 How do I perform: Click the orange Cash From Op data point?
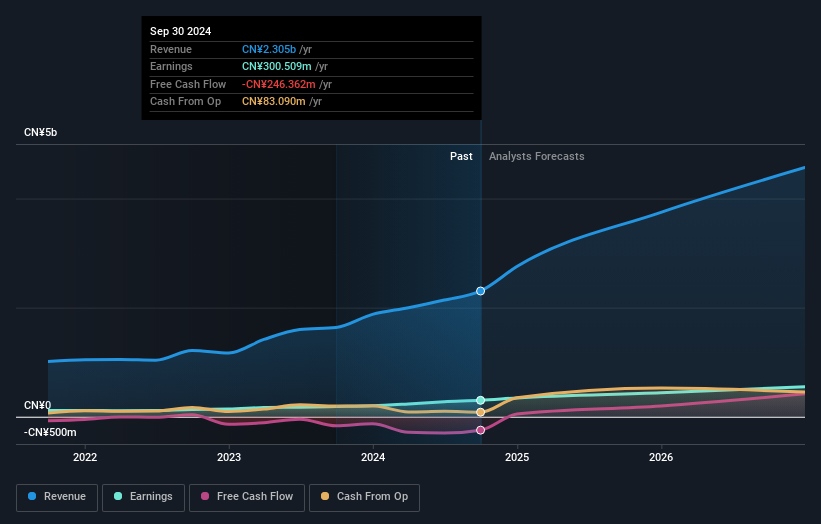480,412
